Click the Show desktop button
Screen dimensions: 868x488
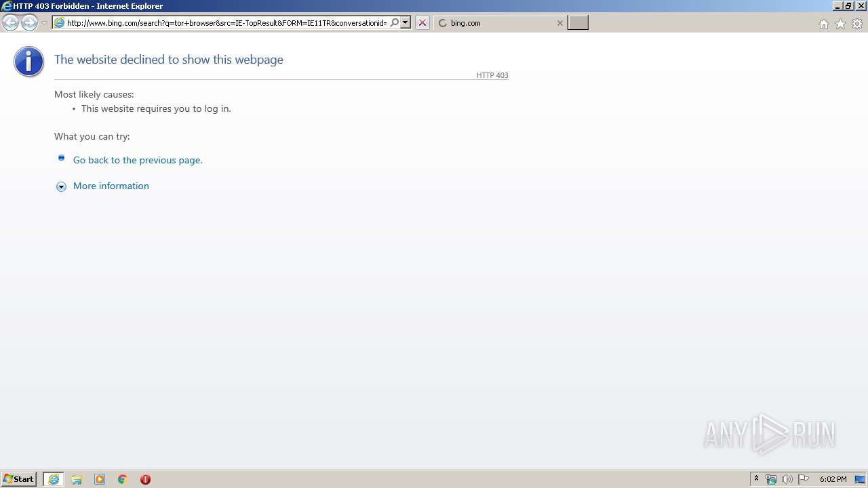point(860,479)
